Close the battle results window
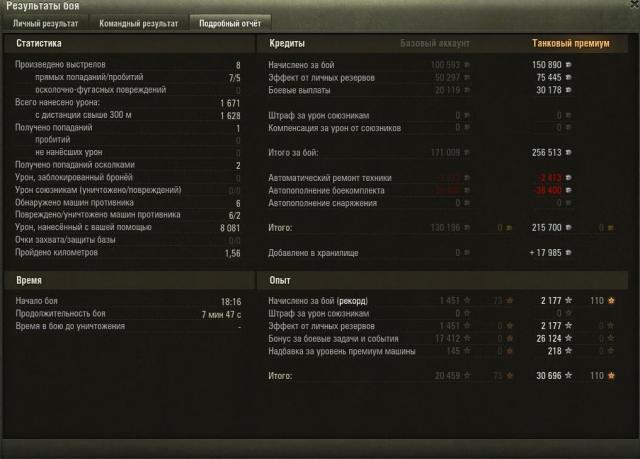The image size is (640, 459). point(635,3)
